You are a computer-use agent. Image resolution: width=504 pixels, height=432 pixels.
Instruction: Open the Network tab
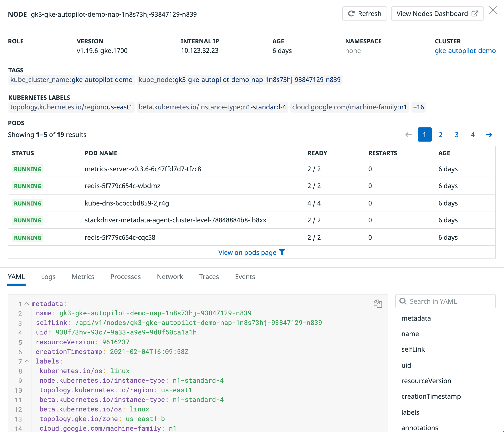tap(170, 277)
